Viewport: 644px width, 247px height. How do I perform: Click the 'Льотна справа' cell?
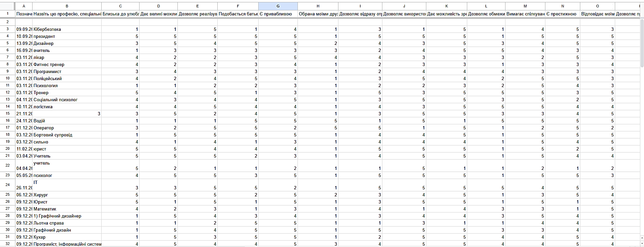67,223
